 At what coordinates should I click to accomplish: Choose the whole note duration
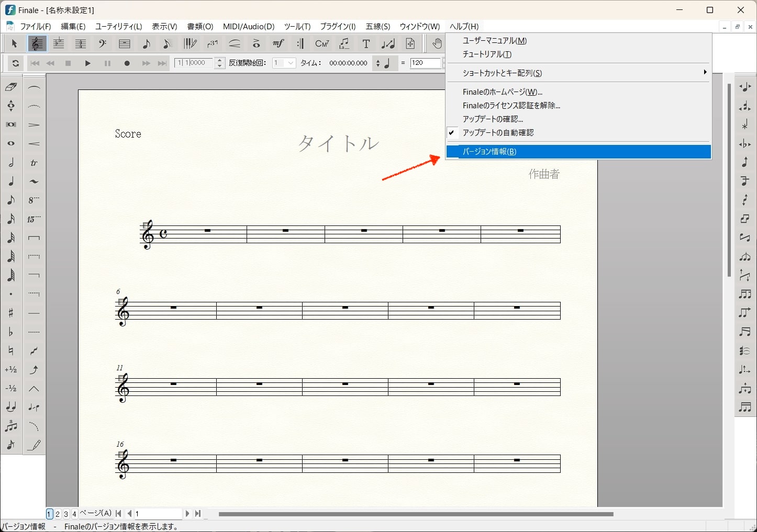(11, 143)
